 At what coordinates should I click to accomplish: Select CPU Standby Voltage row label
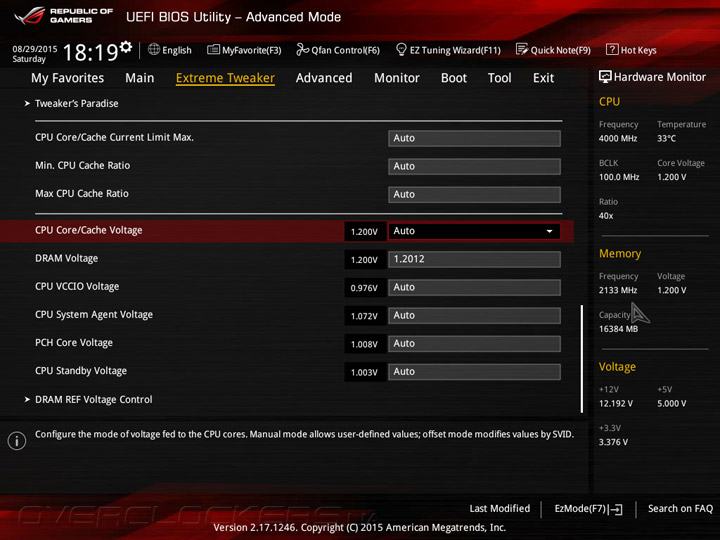[x=81, y=371]
